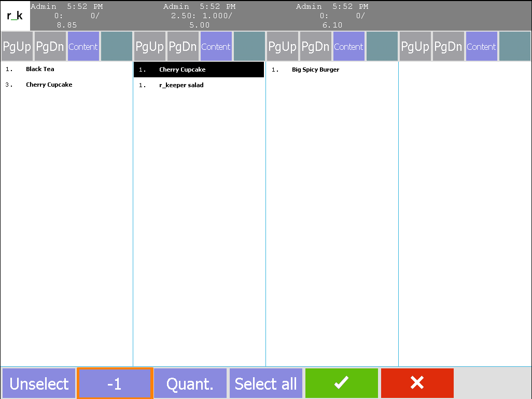Page down in the Black Tea order column
532x399 pixels.
click(50, 46)
